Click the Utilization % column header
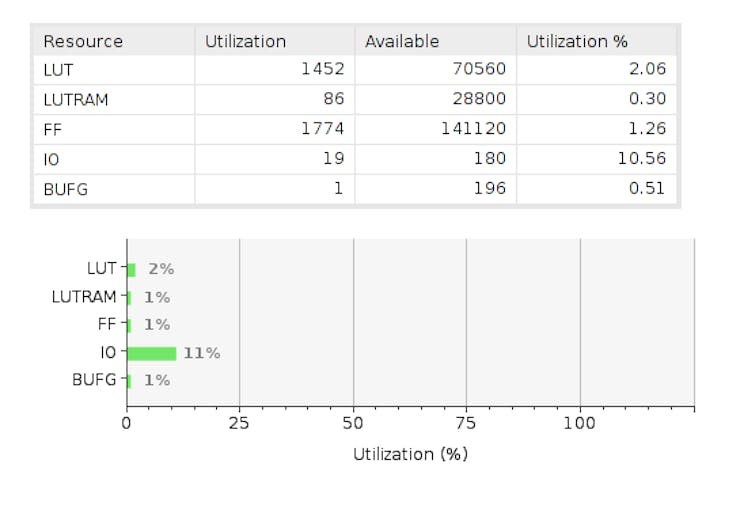Screen dimensions: 740x509 [577, 41]
